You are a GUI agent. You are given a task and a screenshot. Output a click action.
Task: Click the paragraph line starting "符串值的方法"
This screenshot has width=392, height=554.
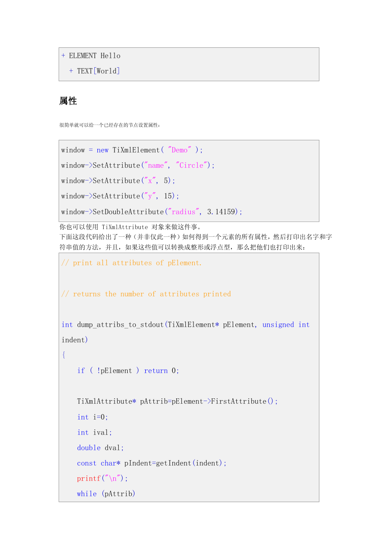point(182,247)
